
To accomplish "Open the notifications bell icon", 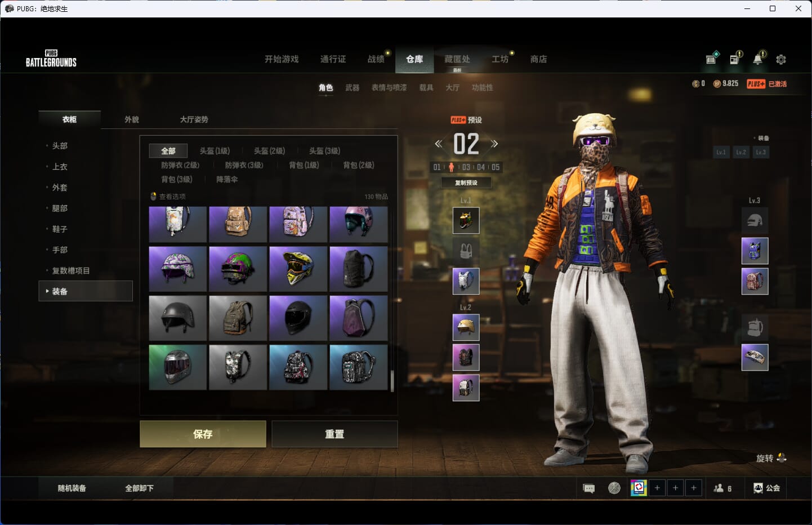I will [759, 59].
